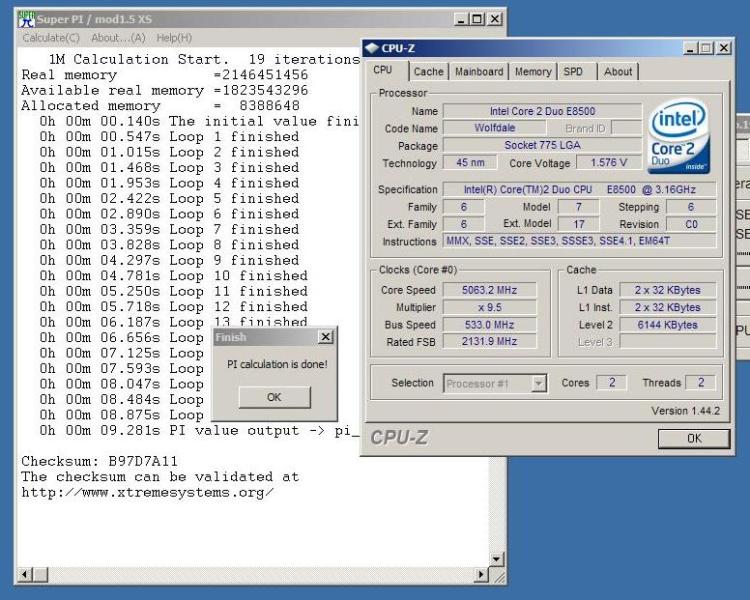Click the Core Voltage value 1.576 V

(609, 163)
